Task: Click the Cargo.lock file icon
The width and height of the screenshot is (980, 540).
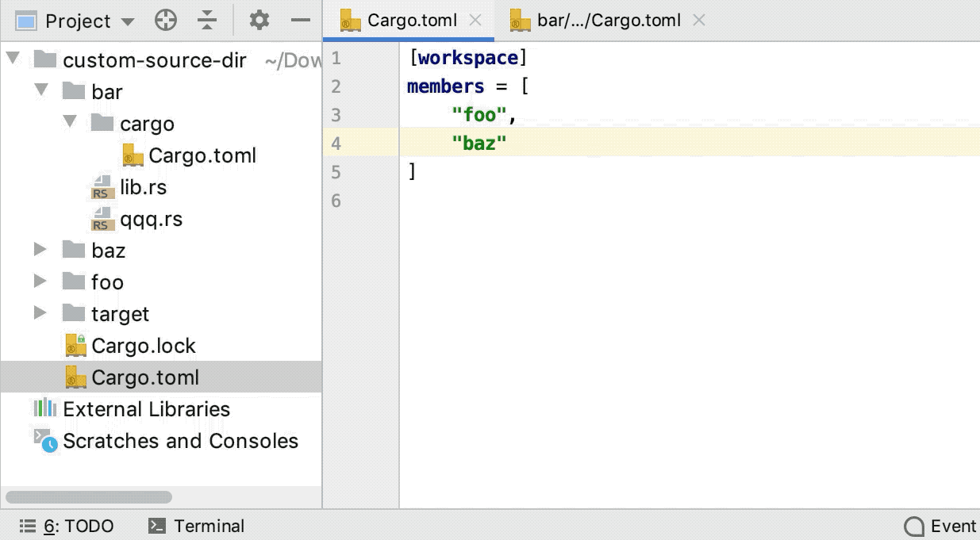Action: pos(75,345)
